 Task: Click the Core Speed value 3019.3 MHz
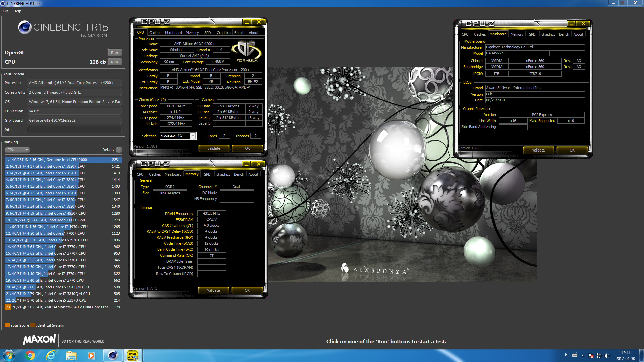[175, 106]
